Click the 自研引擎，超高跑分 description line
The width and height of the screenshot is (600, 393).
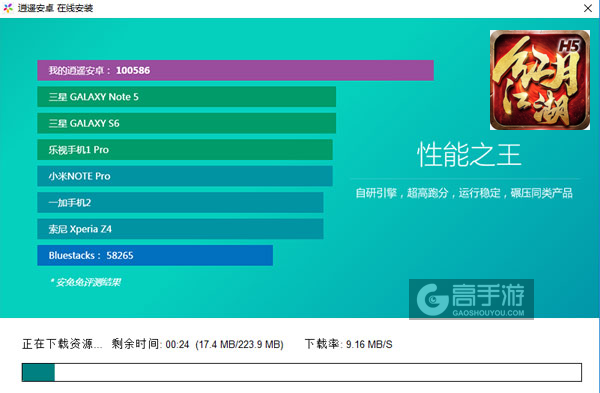pyautogui.click(x=464, y=193)
